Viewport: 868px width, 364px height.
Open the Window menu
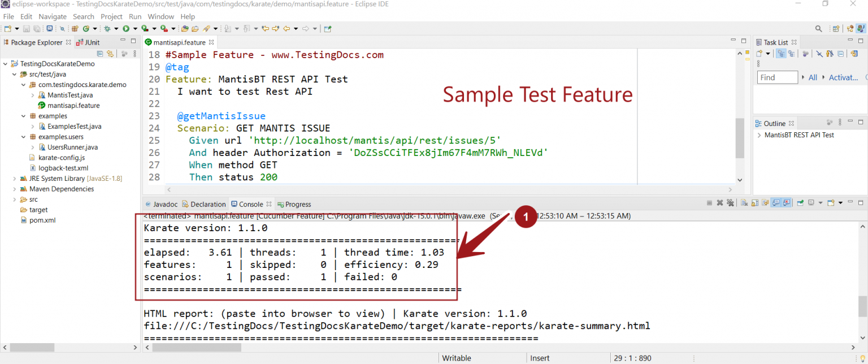click(x=160, y=16)
